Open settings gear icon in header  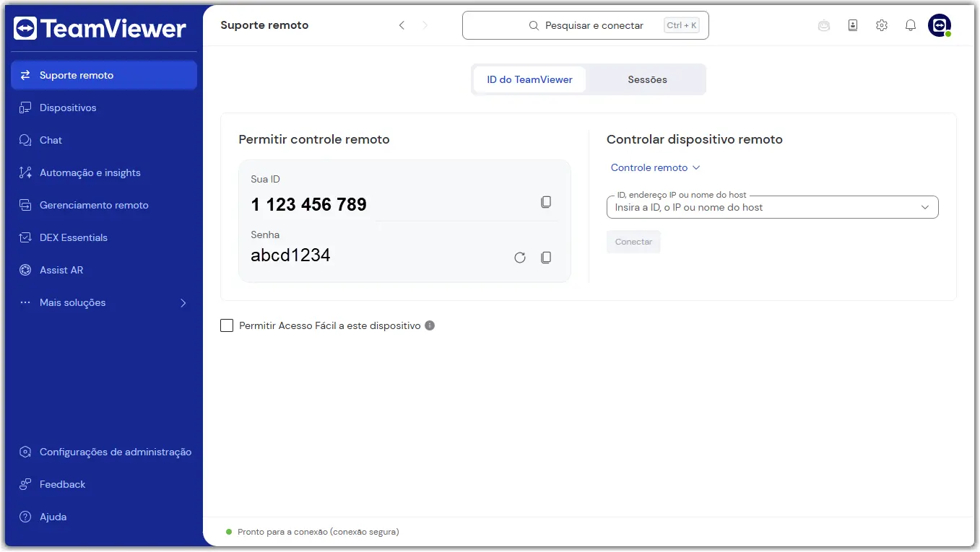coord(882,25)
